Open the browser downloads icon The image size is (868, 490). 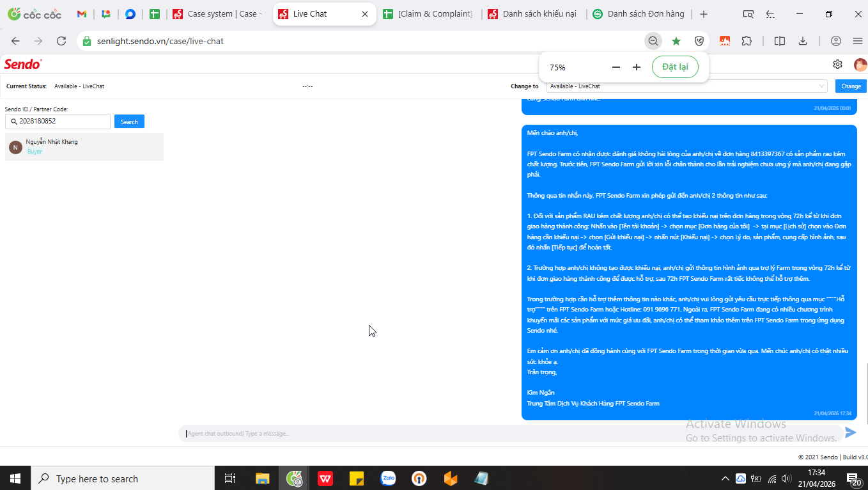coord(803,41)
